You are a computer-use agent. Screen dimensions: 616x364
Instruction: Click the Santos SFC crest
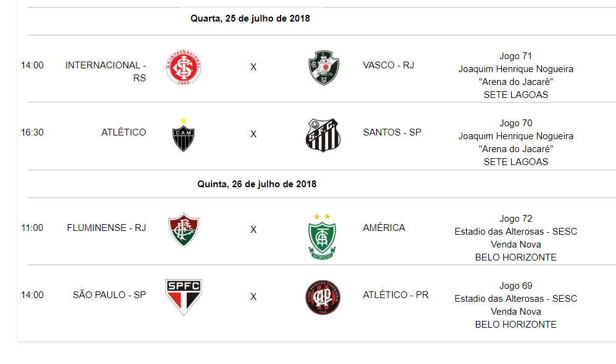click(323, 135)
